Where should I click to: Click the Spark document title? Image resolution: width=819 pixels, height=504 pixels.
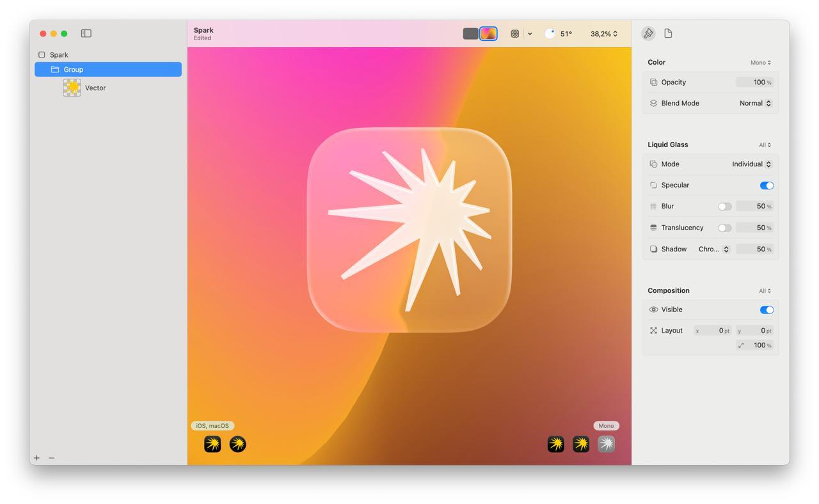click(x=203, y=30)
